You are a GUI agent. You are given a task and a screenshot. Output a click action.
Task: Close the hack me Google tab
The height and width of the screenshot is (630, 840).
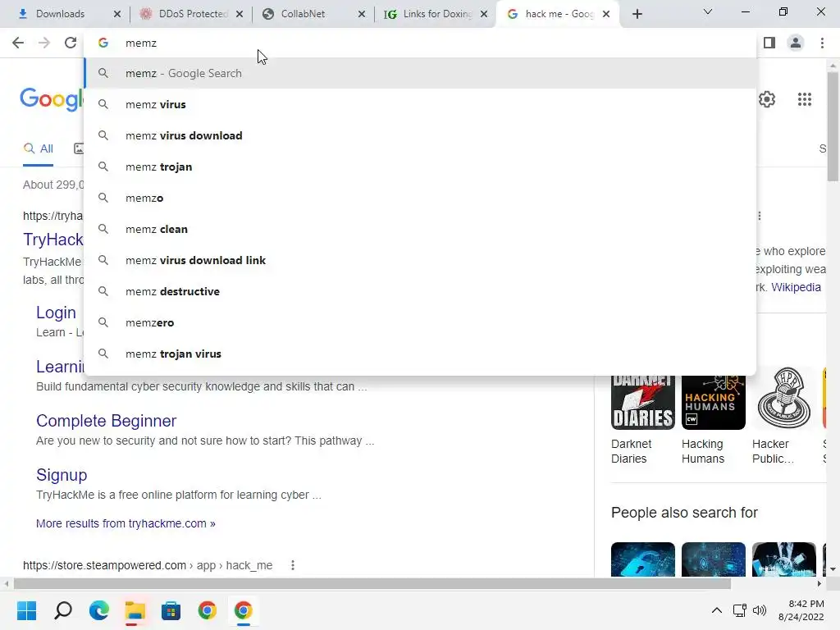(606, 14)
